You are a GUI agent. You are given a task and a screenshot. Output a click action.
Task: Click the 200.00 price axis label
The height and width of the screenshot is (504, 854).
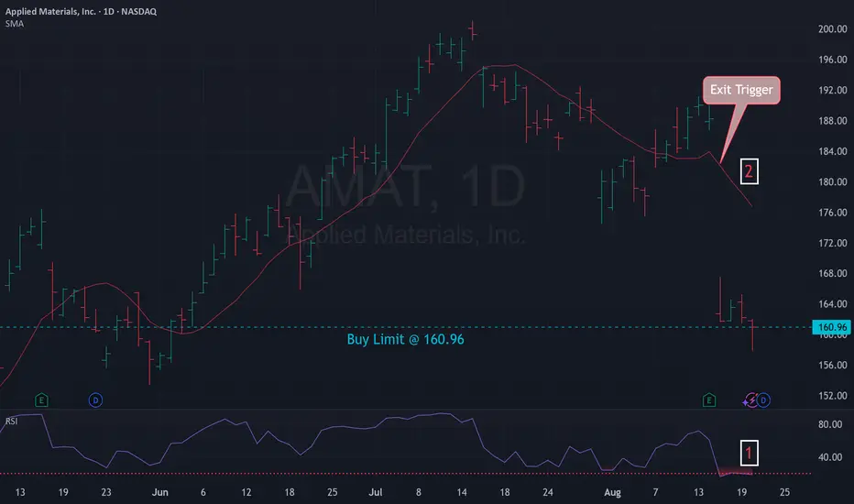pyautogui.click(x=832, y=29)
